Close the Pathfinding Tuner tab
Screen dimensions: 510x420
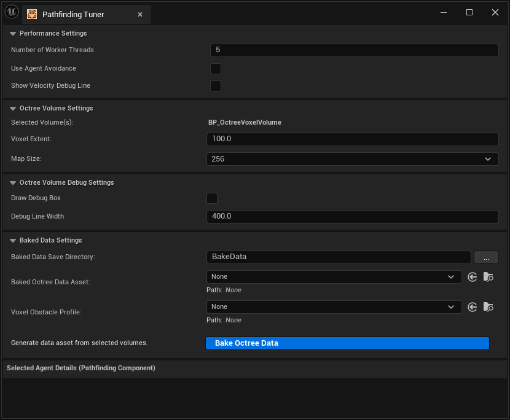click(x=140, y=14)
